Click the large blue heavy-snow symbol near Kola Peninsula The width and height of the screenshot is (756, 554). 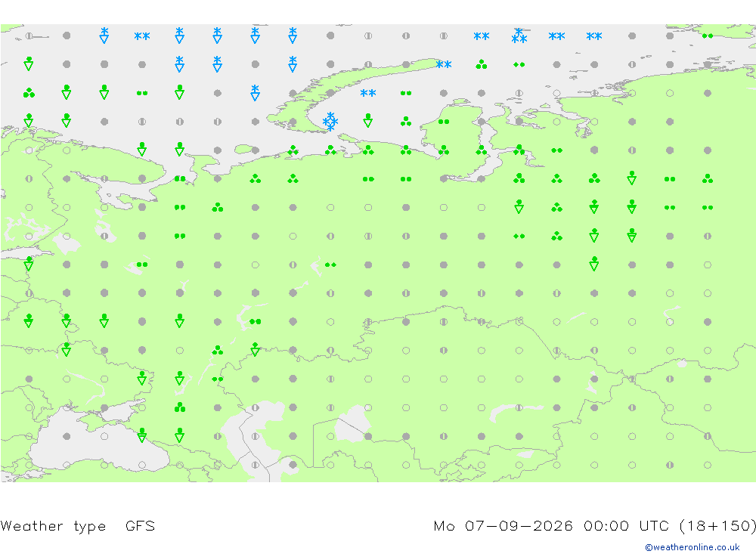pos(330,122)
